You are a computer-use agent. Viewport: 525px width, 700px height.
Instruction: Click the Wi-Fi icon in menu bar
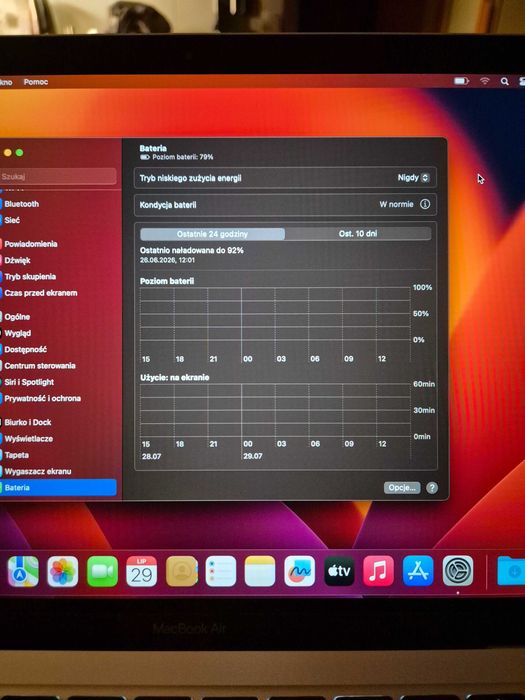click(x=484, y=81)
